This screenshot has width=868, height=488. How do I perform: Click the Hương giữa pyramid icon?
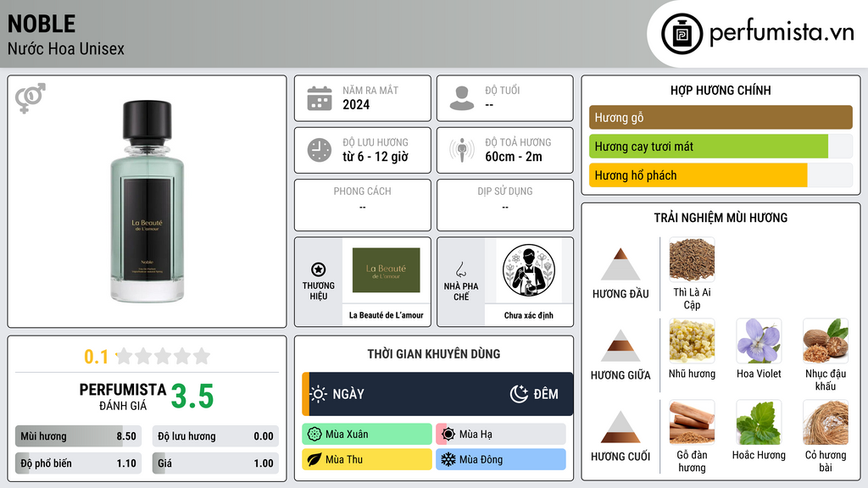pyautogui.click(x=620, y=346)
